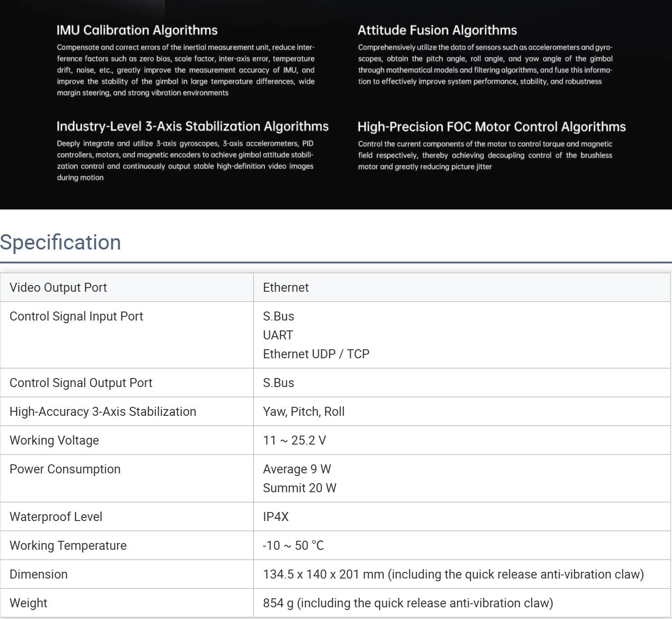This screenshot has height=619, width=672.
Task: Click the Attitude Fusion Algorithms heading
Action: (437, 30)
